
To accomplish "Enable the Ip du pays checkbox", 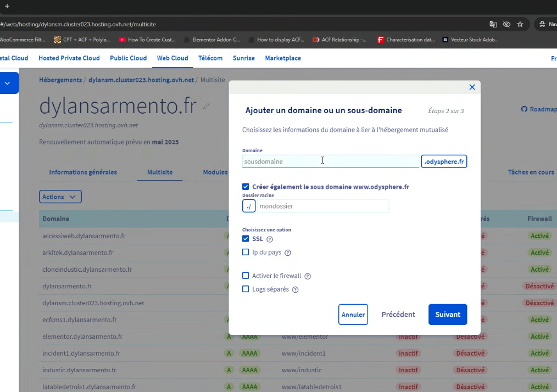I will [x=246, y=253].
